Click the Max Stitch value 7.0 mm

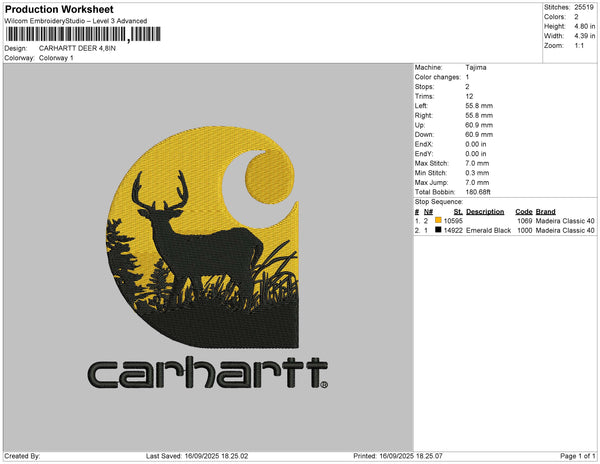(x=477, y=163)
